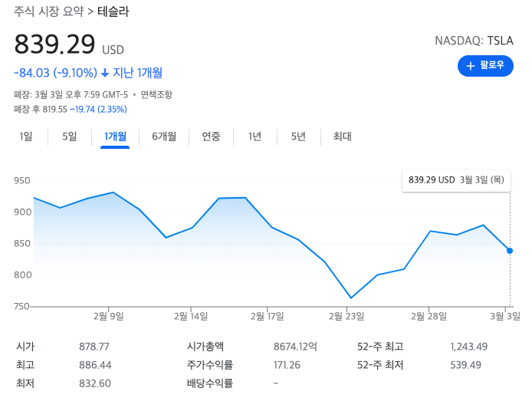Screen dimensions: 532x395
Task: Click the 839.29 USD 3월 3일 tooltip
Action: 456,179
